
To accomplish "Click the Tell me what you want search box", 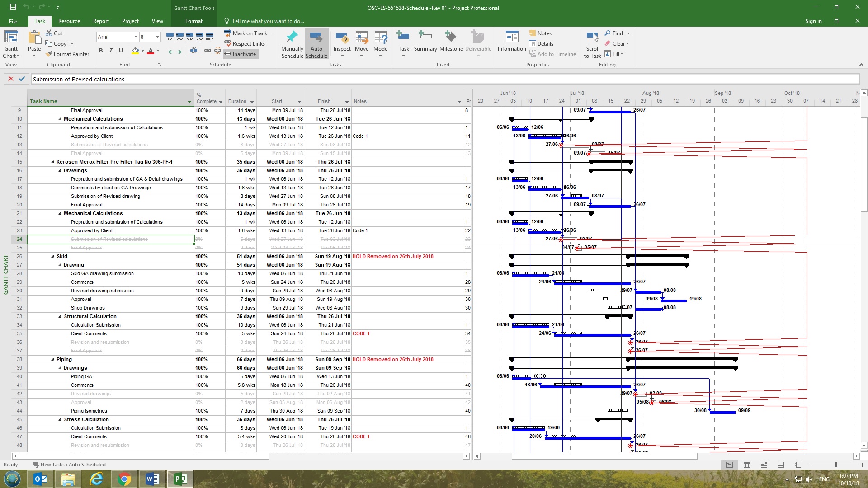I will tap(264, 21).
